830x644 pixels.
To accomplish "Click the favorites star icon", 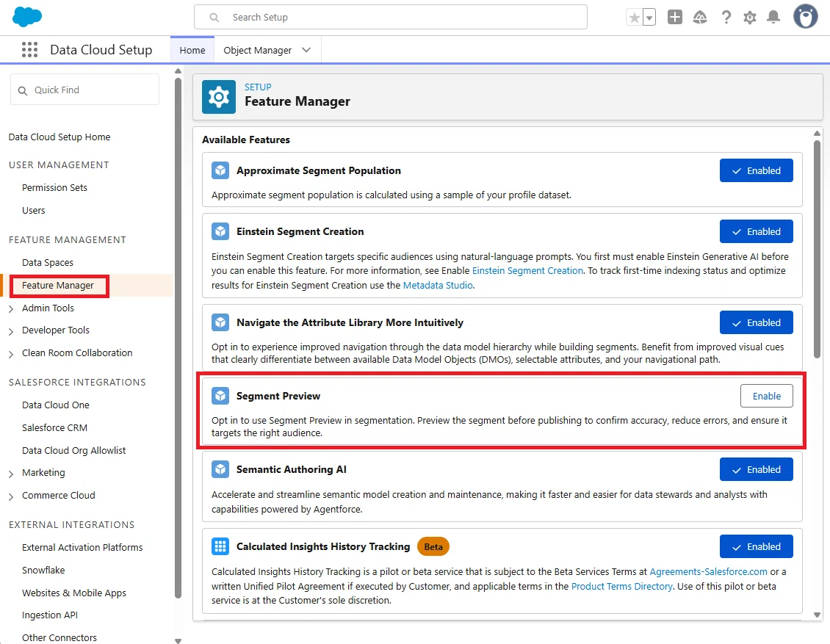I will [x=634, y=18].
